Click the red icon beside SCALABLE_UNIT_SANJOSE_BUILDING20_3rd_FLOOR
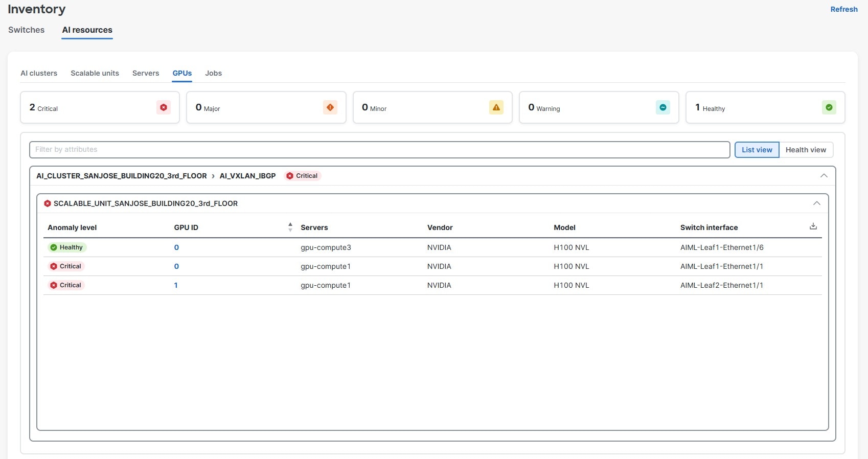This screenshot has height=459, width=868. 48,203
